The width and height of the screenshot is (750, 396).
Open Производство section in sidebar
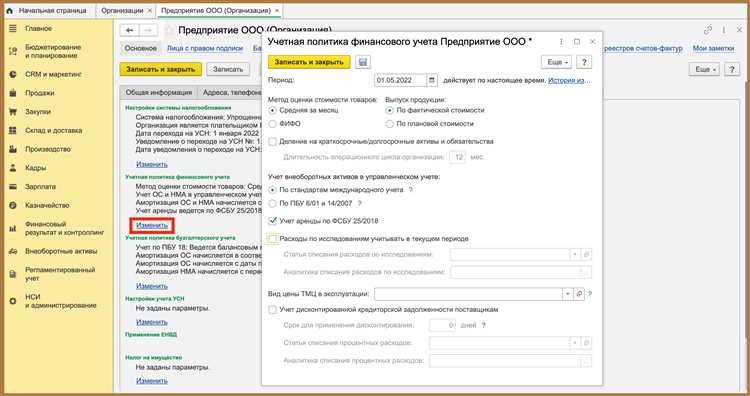(48, 149)
